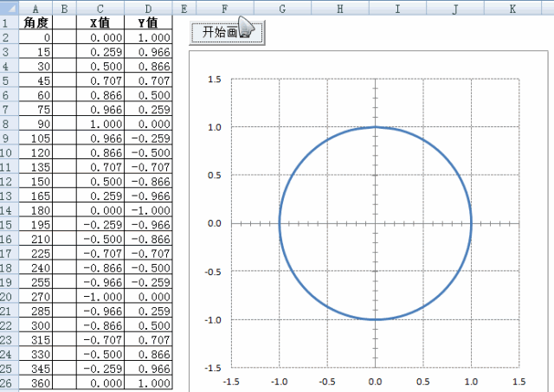Select empty cell B1
The image size is (554, 392).
(x=66, y=23)
